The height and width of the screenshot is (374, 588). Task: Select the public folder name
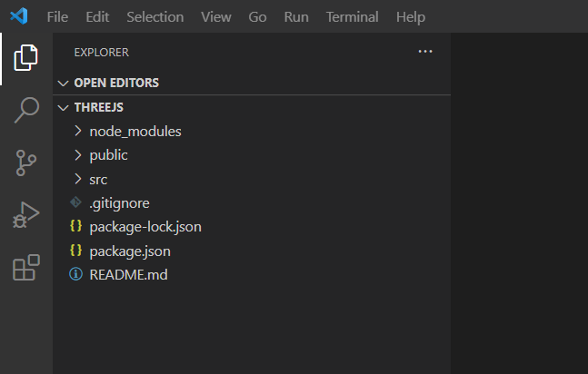(x=108, y=155)
